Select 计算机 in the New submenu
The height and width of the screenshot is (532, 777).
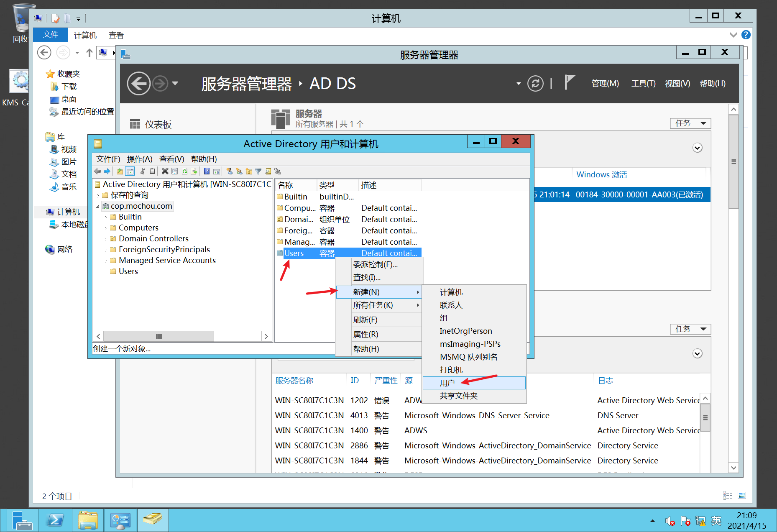(474, 292)
